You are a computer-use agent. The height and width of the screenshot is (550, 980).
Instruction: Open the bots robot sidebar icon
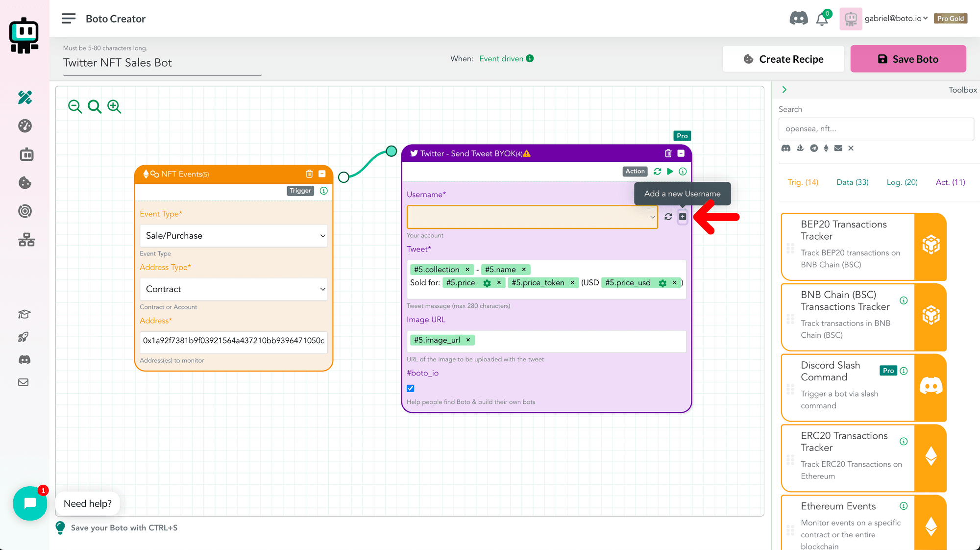pyautogui.click(x=26, y=154)
